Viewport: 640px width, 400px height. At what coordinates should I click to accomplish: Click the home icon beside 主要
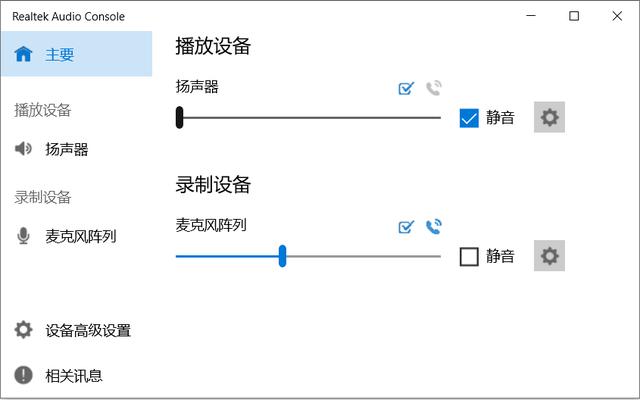pos(23,54)
